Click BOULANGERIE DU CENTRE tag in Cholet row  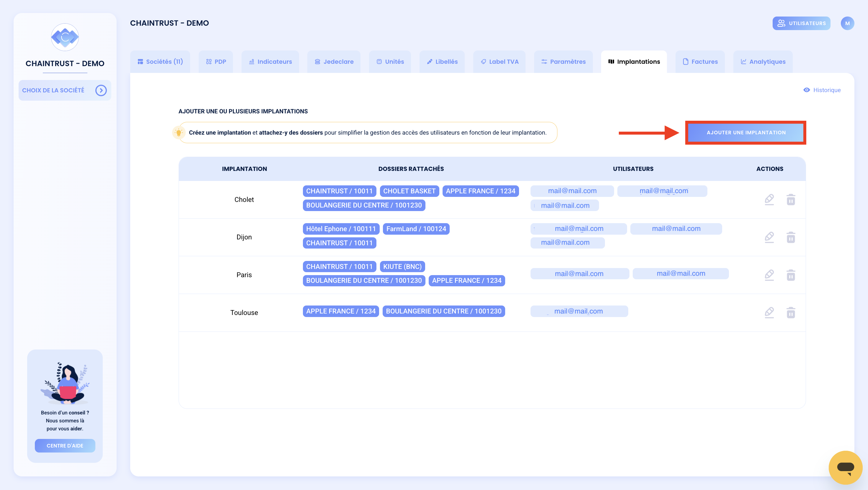click(364, 205)
